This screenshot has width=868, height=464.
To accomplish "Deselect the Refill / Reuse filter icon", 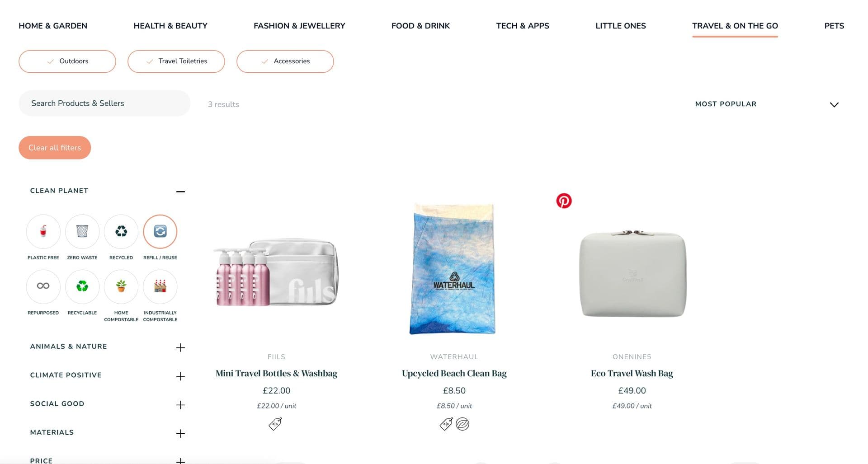I will click(160, 231).
